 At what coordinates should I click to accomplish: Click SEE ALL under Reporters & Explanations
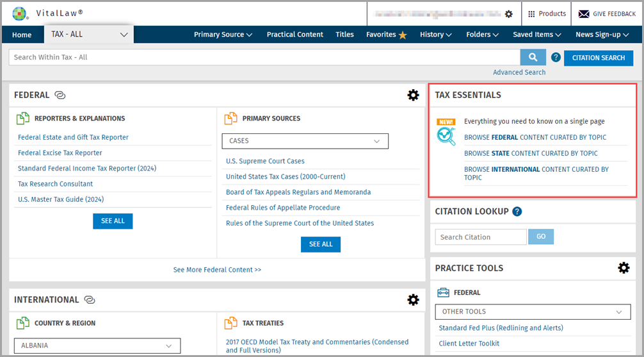pos(113,221)
